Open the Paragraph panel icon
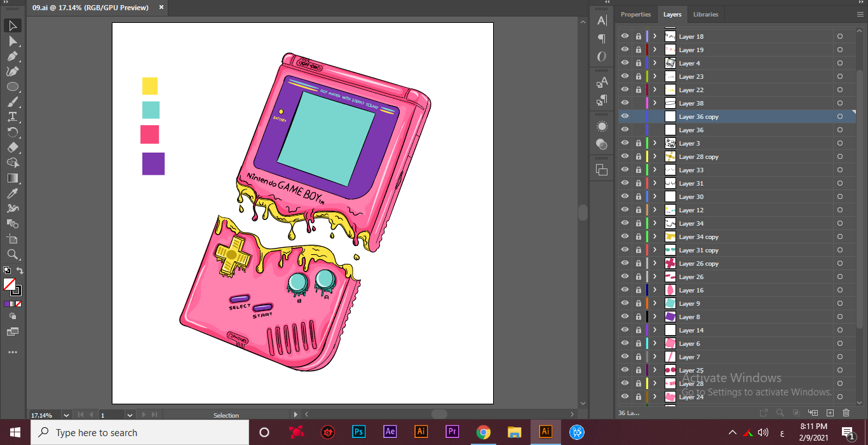868x445 pixels. click(602, 39)
